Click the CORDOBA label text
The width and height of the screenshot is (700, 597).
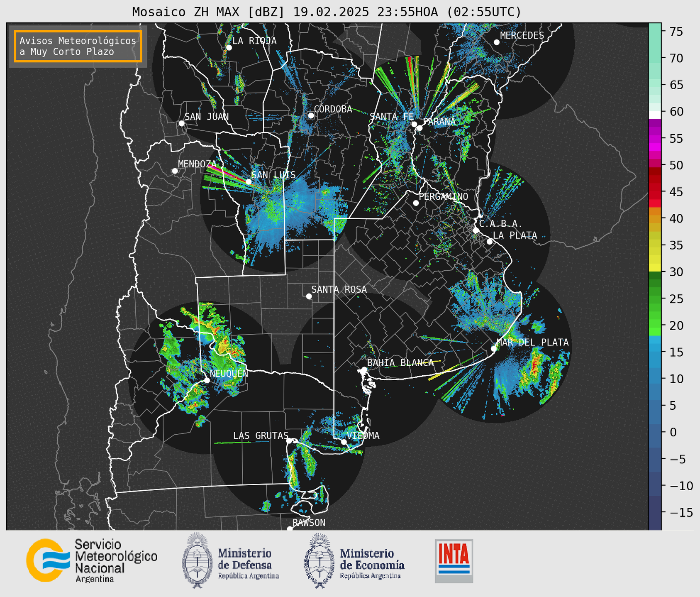click(333, 109)
